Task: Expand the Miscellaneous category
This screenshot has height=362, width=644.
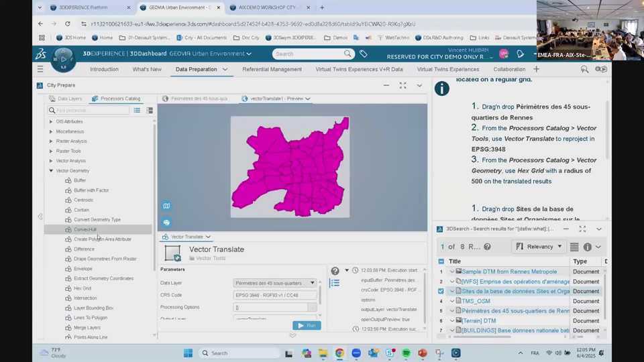Action: 51,132
